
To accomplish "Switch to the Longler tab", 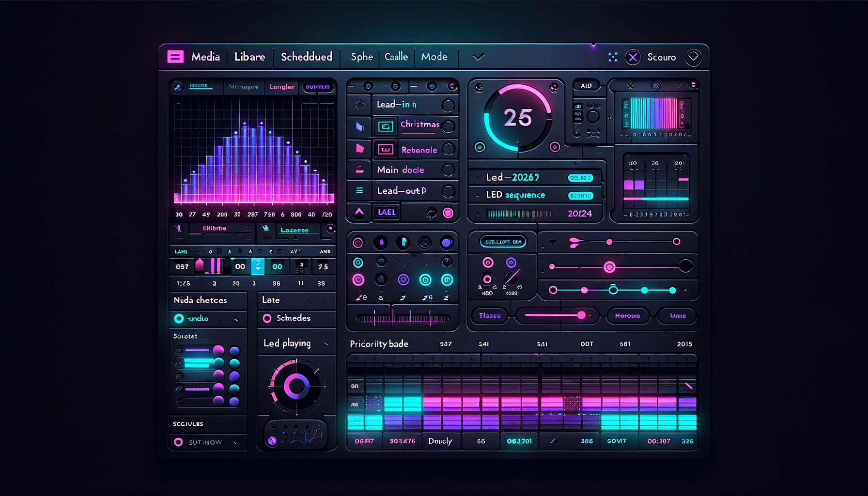I will [281, 87].
